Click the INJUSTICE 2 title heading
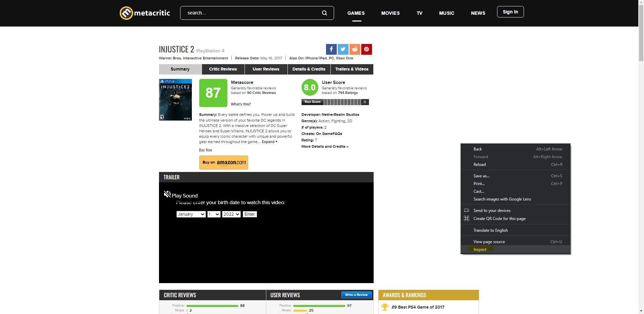Viewport: 644px width, 314px height. (x=176, y=49)
